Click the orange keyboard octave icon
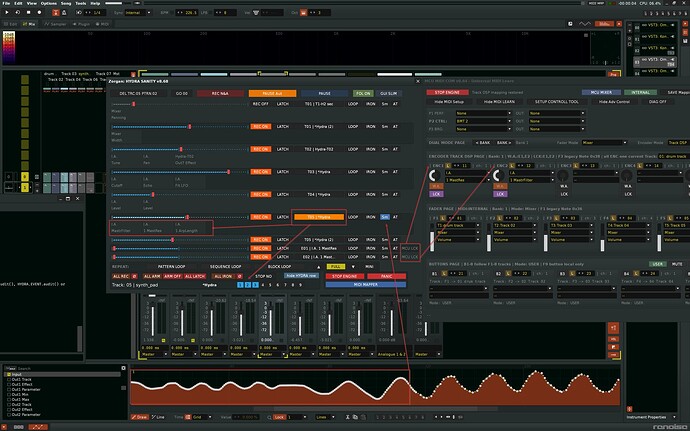 [303, 13]
